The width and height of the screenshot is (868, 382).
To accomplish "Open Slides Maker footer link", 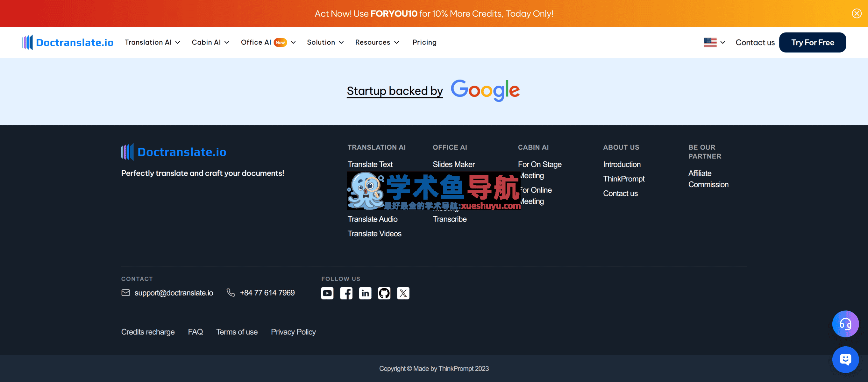I will [453, 164].
